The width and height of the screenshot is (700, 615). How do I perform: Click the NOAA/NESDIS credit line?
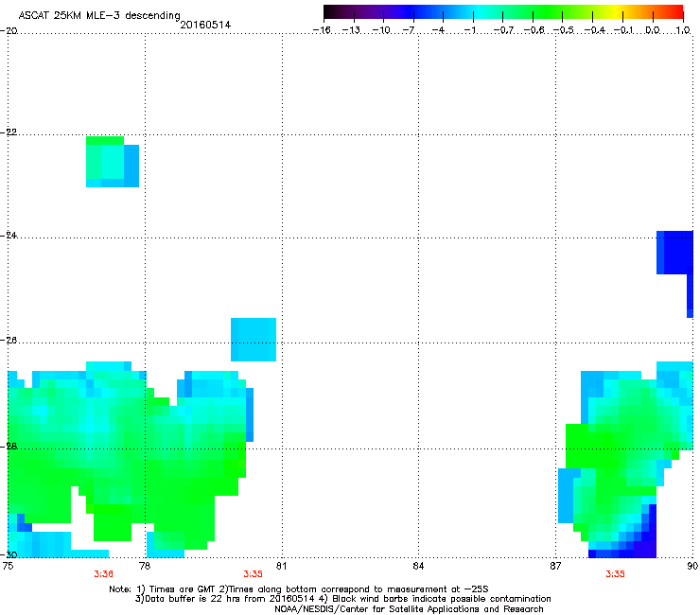pos(409,608)
